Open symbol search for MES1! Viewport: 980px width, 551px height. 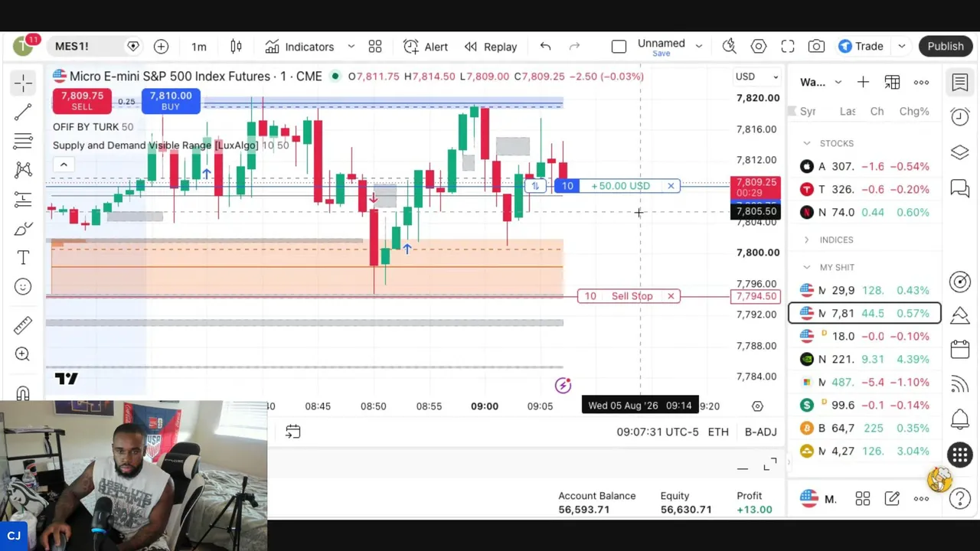tap(72, 47)
